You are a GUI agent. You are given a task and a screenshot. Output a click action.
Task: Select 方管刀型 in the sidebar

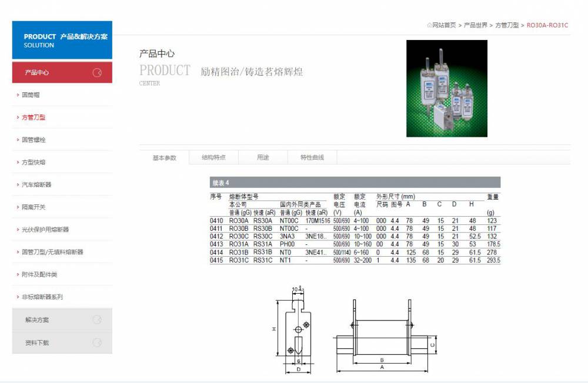coord(34,117)
